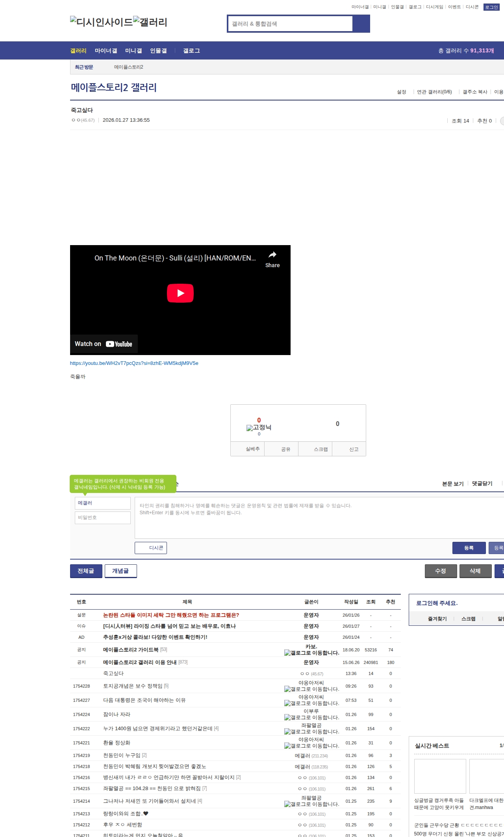Click the 로그인 button at top right
Viewport: 504px width, 837px height.
(x=491, y=7)
